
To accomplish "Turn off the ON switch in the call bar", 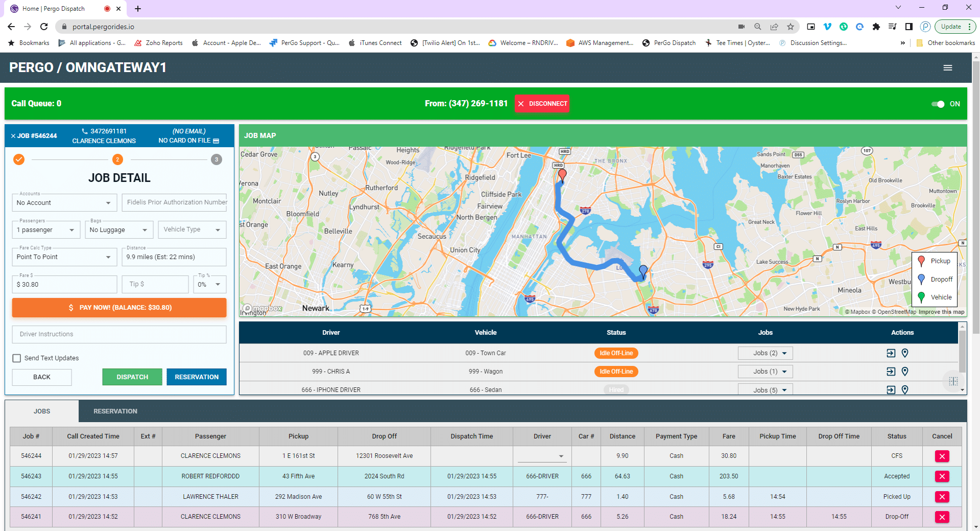I will (939, 104).
